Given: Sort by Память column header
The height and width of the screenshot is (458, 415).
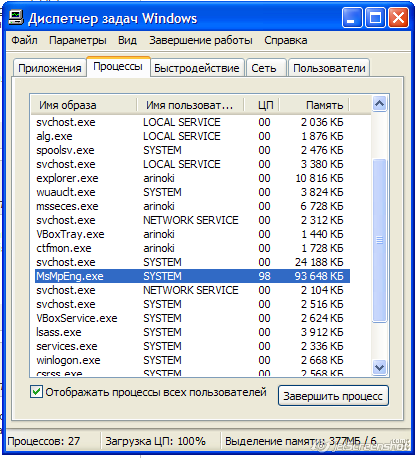Looking at the screenshot, I should [x=314, y=105].
